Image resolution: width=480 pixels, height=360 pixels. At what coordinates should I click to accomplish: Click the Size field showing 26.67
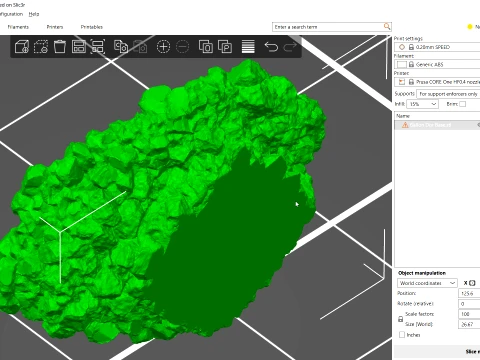pyautogui.click(x=469, y=324)
